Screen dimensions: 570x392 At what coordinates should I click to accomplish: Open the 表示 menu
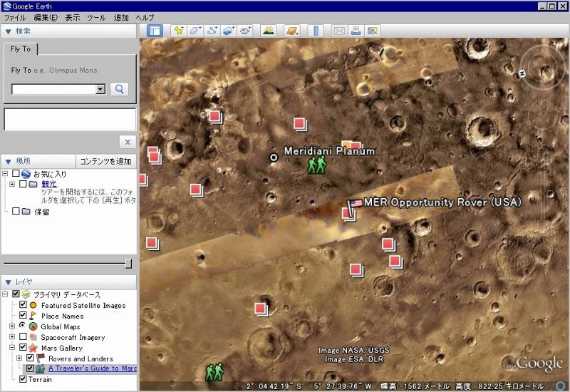coord(73,17)
